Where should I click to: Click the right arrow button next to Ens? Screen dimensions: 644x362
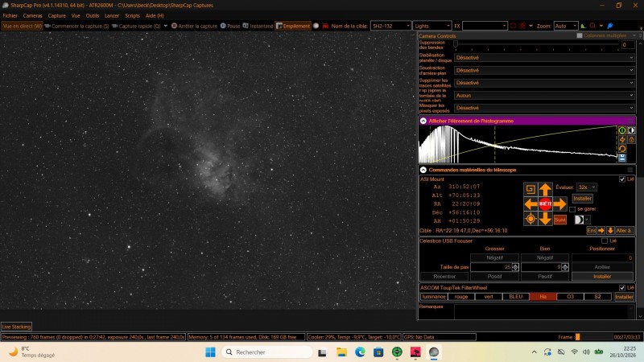coord(601,231)
